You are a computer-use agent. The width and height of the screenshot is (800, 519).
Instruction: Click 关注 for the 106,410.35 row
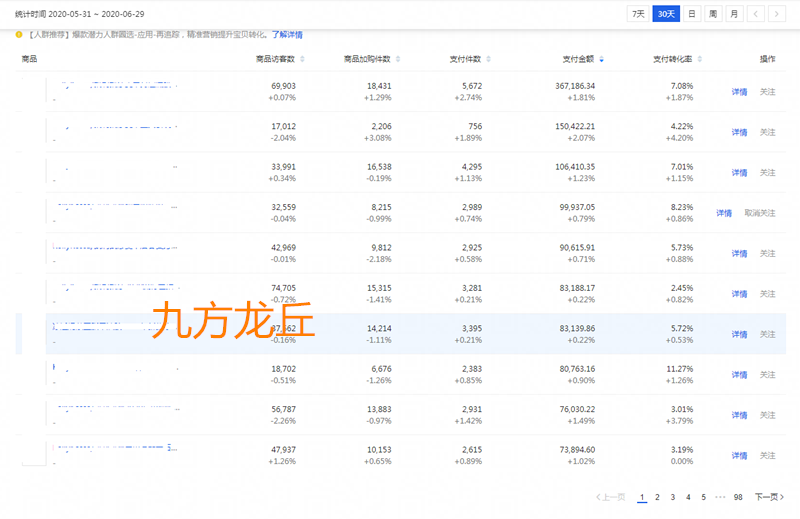click(767, 172)
